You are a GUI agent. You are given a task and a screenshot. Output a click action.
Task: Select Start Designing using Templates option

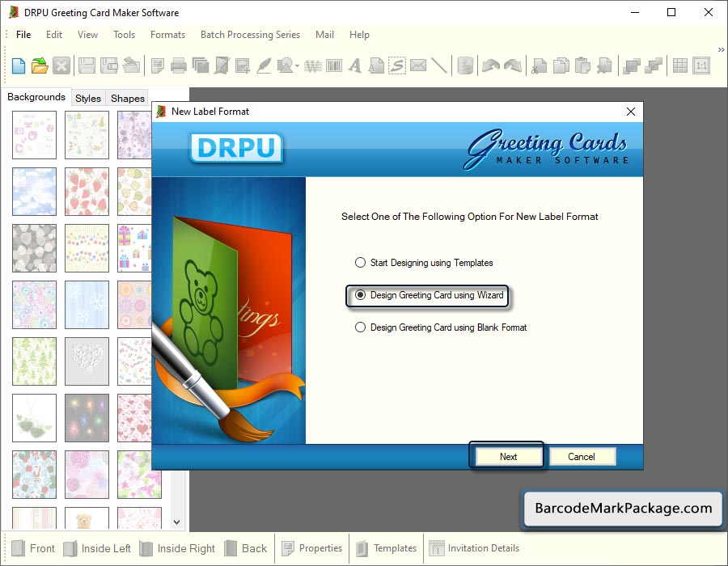click(423, 263)
